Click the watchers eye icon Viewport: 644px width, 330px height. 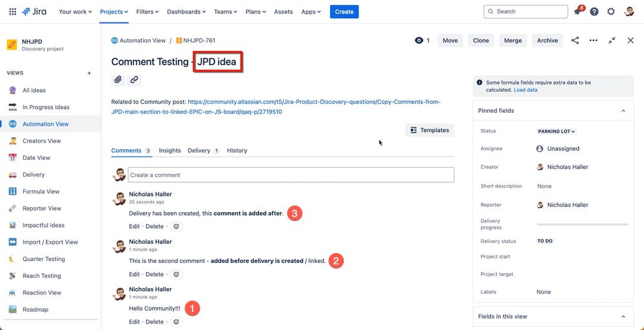coord(419,40)
